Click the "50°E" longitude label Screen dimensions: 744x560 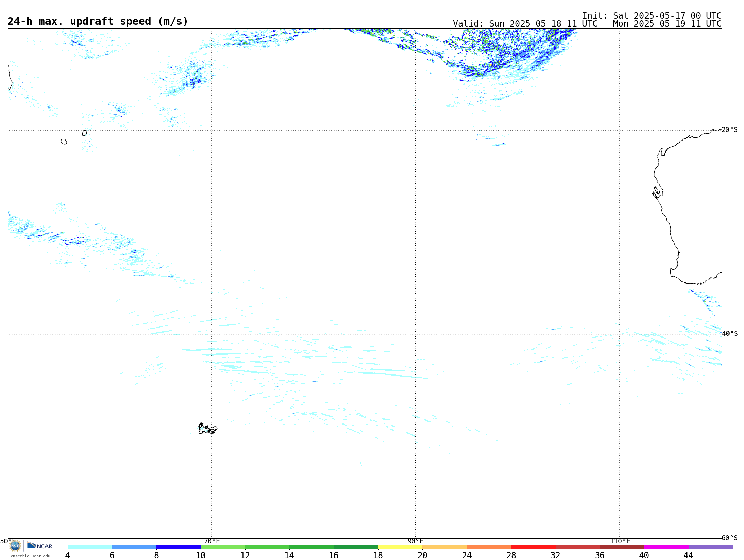click(8, 541)
